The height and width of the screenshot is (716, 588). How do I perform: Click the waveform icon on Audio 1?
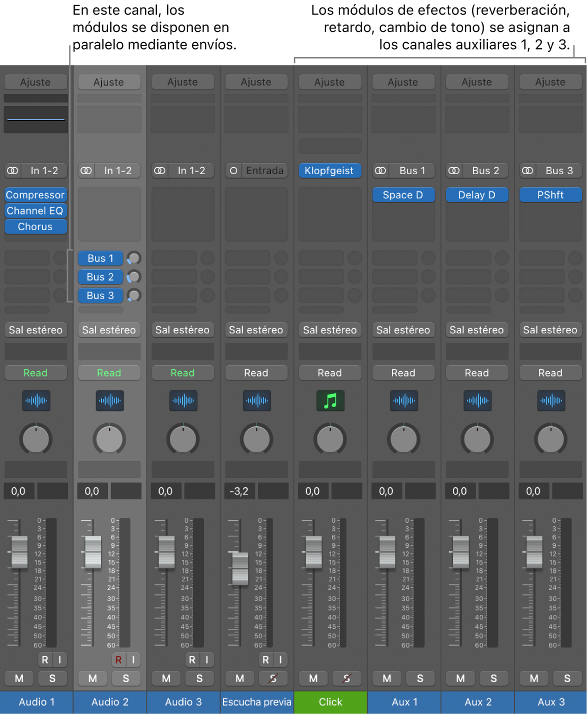click(x=36, y=401)
